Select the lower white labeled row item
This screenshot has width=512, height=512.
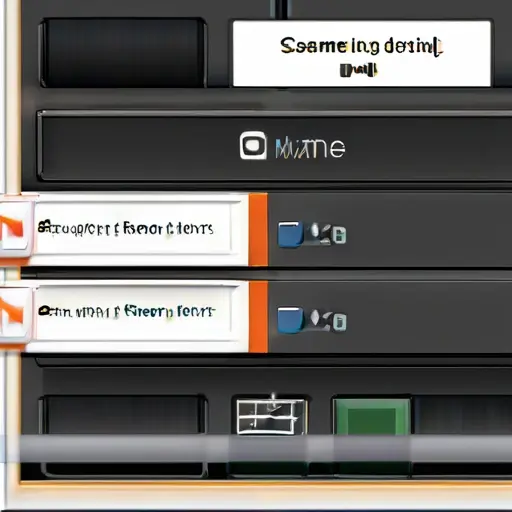click(133, 313)
